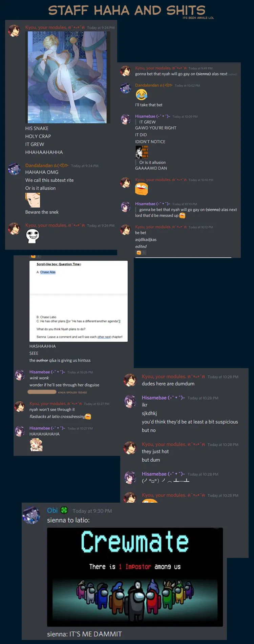This screenshot has width=254, height=644.
Task: Click the laughing-crying emoji in Dandalandan's 10:02 PM message
Action: click(x=142, y=95)
